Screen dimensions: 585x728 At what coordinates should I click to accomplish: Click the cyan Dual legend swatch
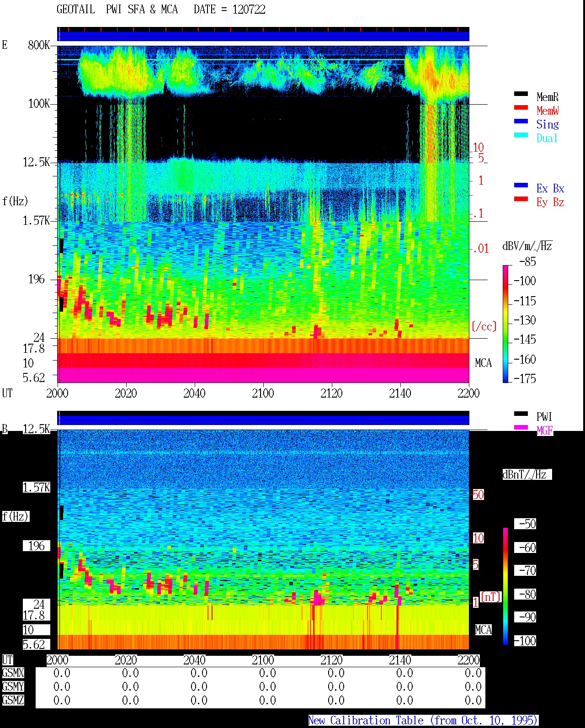521,135
